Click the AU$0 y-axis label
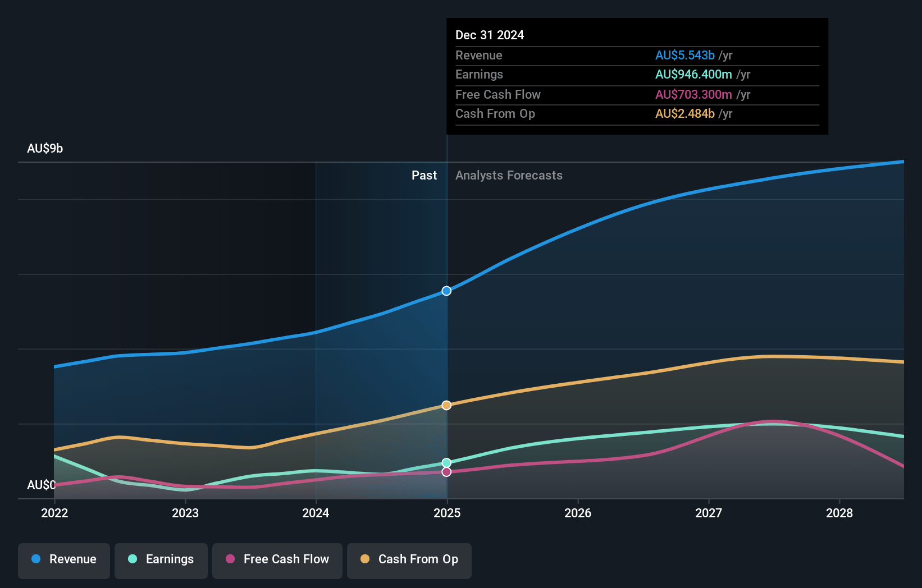 [42, 485]
